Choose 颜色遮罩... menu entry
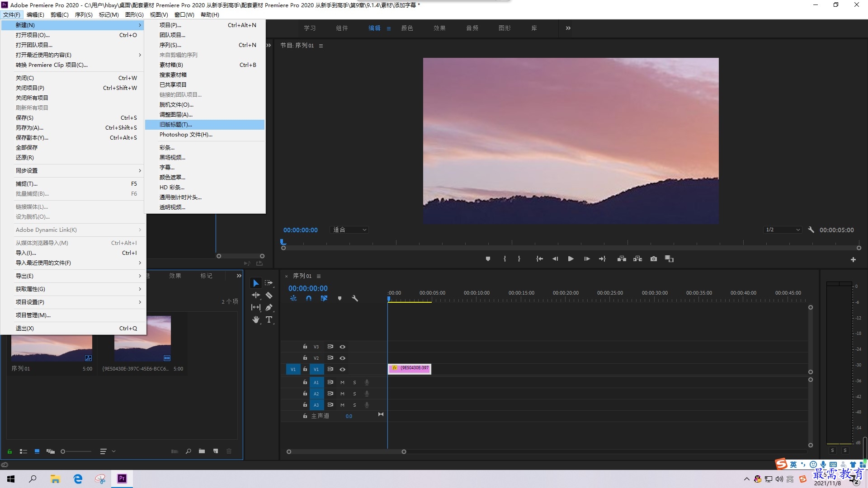868x488 pixels. click(205, 178)
